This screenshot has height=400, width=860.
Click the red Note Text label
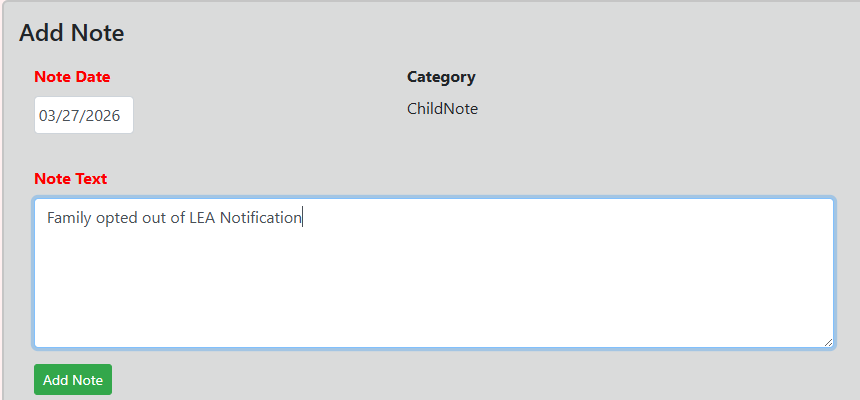pyautogui.click(x=70, y=179)
